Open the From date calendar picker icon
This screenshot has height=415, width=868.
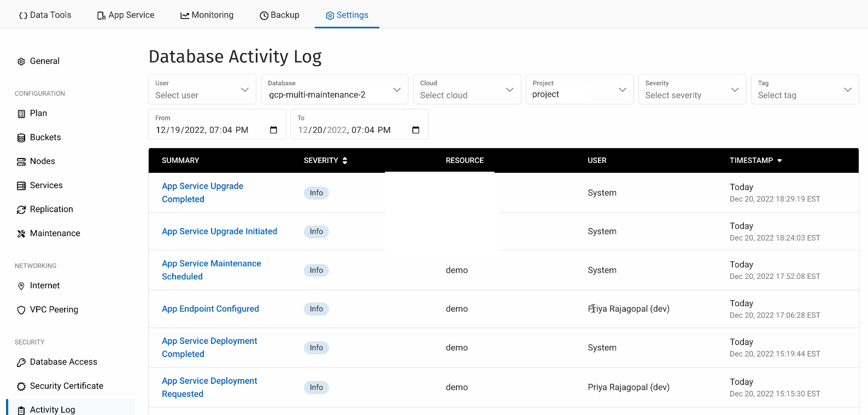274,130
